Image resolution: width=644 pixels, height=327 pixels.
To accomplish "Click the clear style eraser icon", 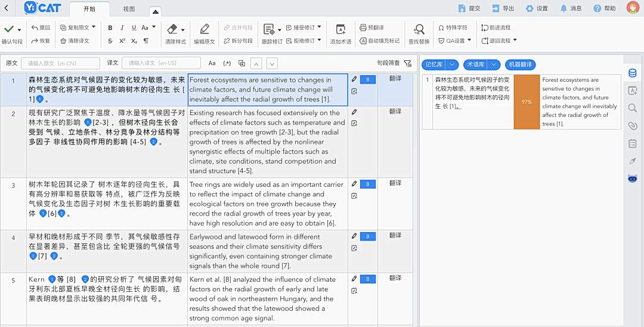I will click(x=172, y=29).
